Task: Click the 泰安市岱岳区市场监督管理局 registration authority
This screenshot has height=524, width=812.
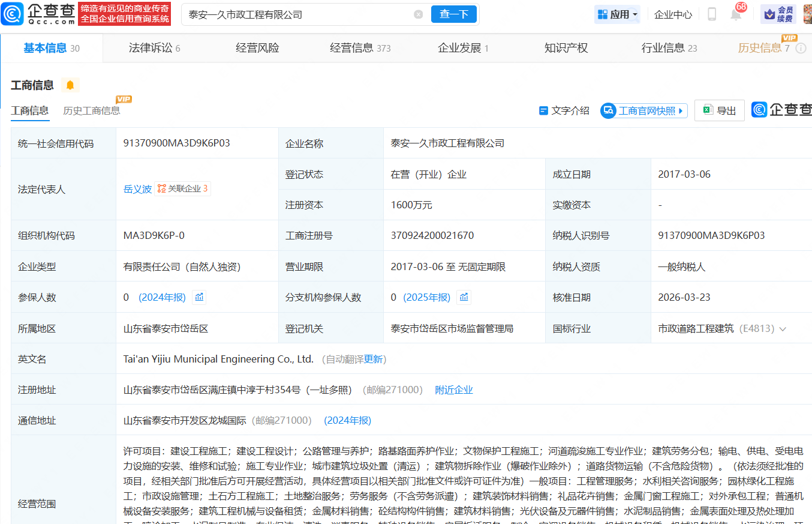Action: pyautogui.click(x=452, y=328)
